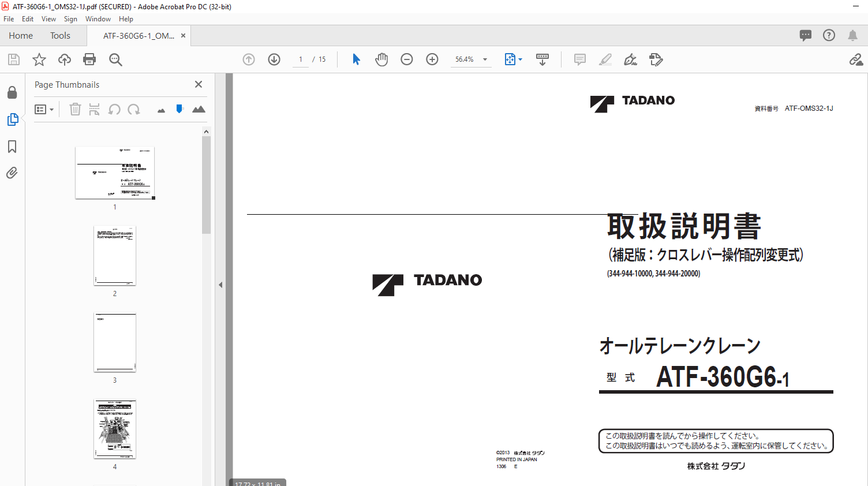Collapse the navigation pane arrow

220,285
